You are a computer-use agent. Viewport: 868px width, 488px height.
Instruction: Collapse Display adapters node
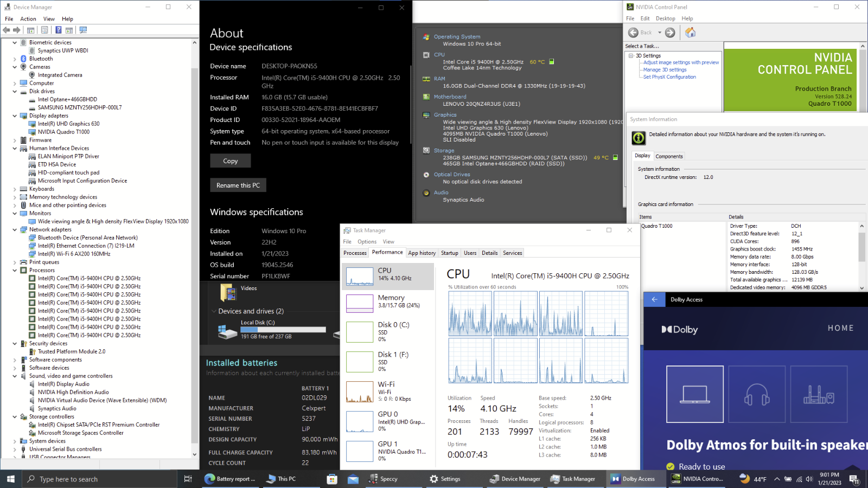click(15, 115)
